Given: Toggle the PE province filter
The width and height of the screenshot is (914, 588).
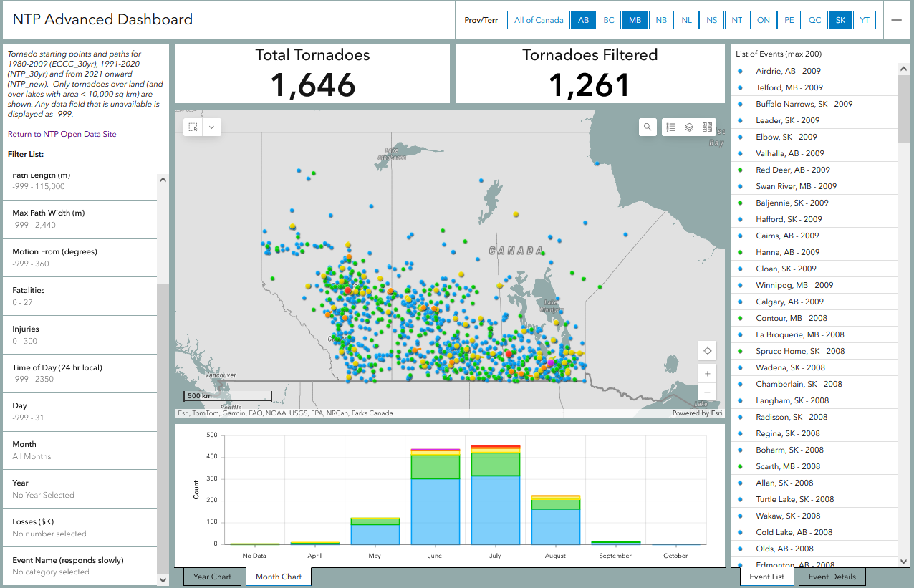Looking at the screenshot, I should (789, 20).
